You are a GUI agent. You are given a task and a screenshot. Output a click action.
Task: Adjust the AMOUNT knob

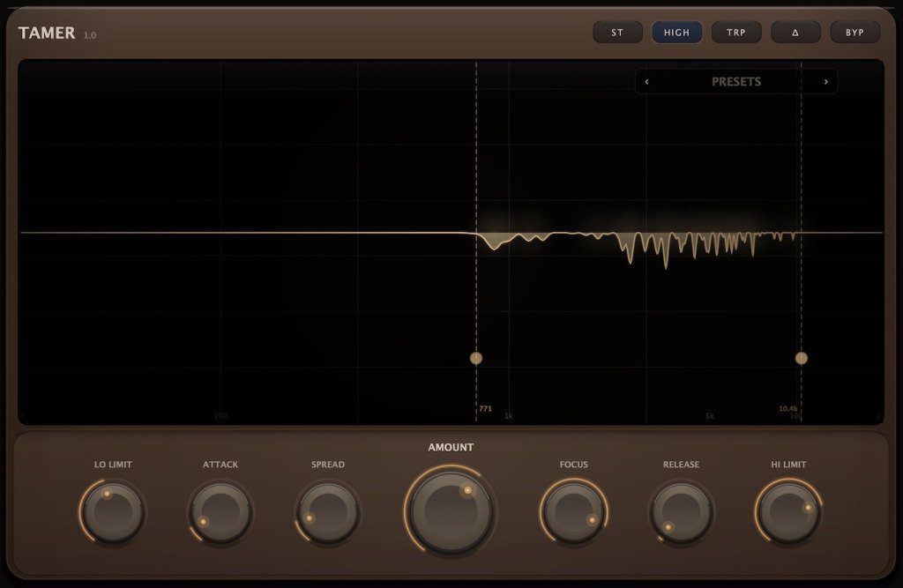[x=451, y=511]
